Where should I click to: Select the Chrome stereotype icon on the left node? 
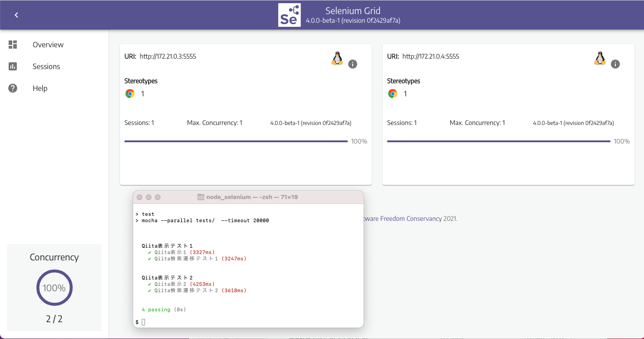click(130, 94)
